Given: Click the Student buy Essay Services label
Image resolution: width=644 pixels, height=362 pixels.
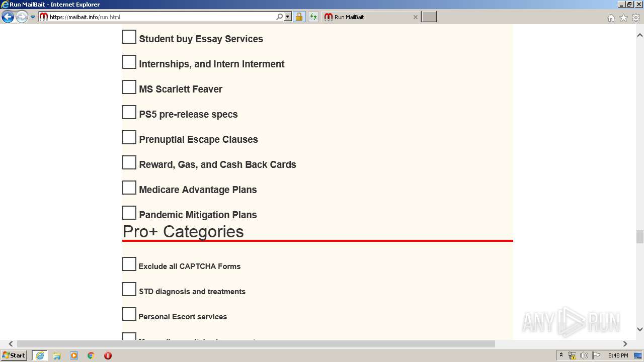Looking at the screenshot, I should 201,39.
